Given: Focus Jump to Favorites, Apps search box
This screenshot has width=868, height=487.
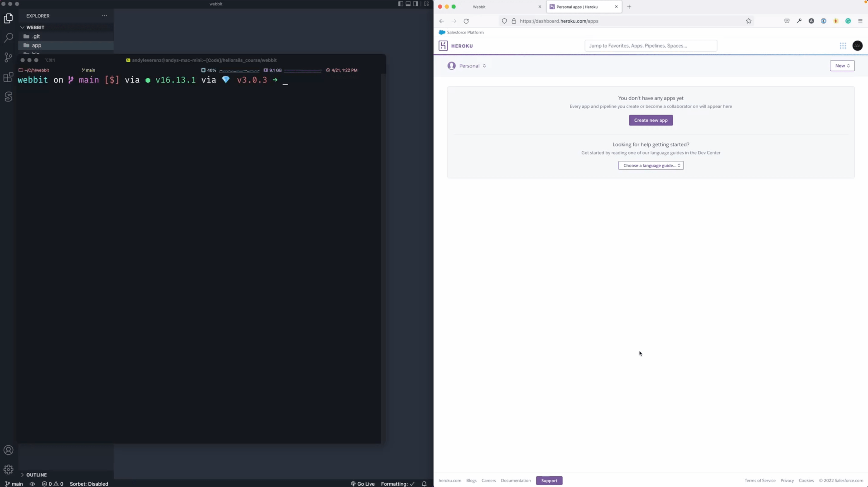Looking at the screenshot, I should [x=651, y=46].
